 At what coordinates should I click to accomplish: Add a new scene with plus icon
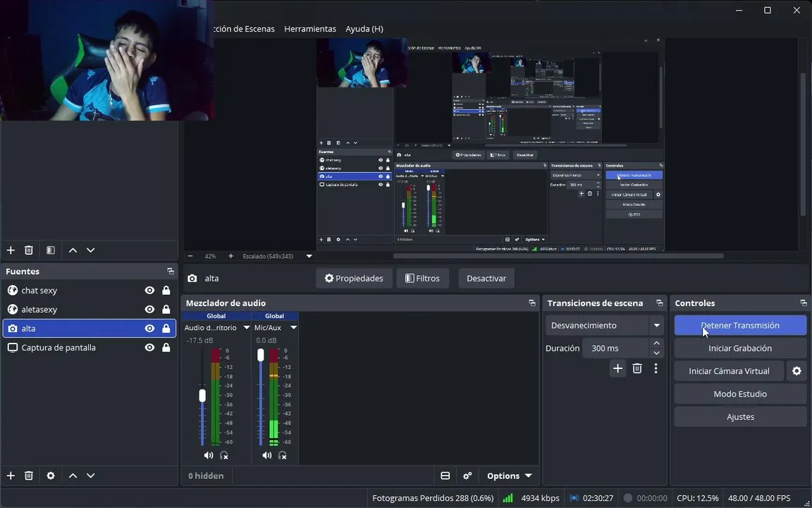[11, 250]
